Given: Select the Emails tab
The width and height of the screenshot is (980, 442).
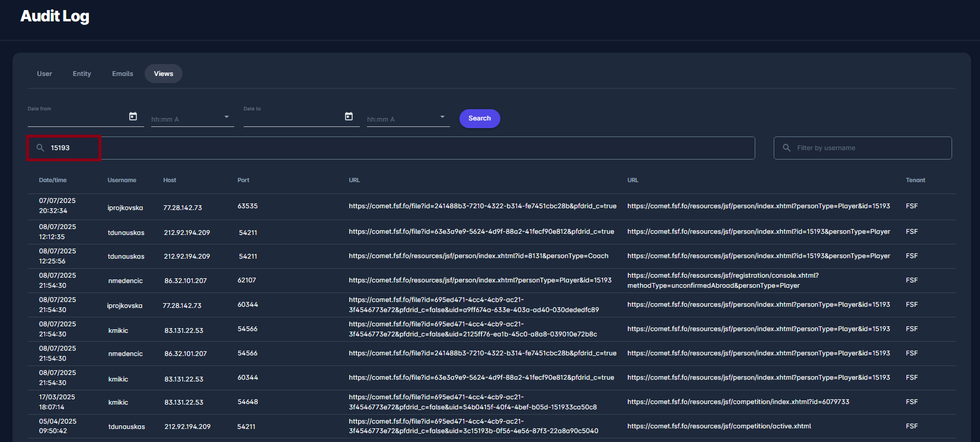Looking at the screenshot, I should click(x=123, y=74).
